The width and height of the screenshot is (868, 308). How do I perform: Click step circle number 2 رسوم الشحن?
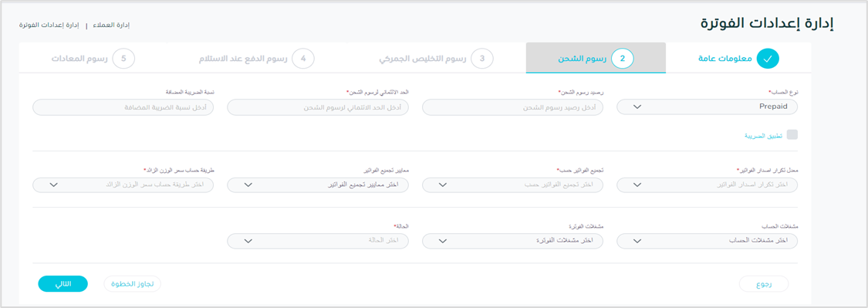pyautogui.click(x=622, y=58)
